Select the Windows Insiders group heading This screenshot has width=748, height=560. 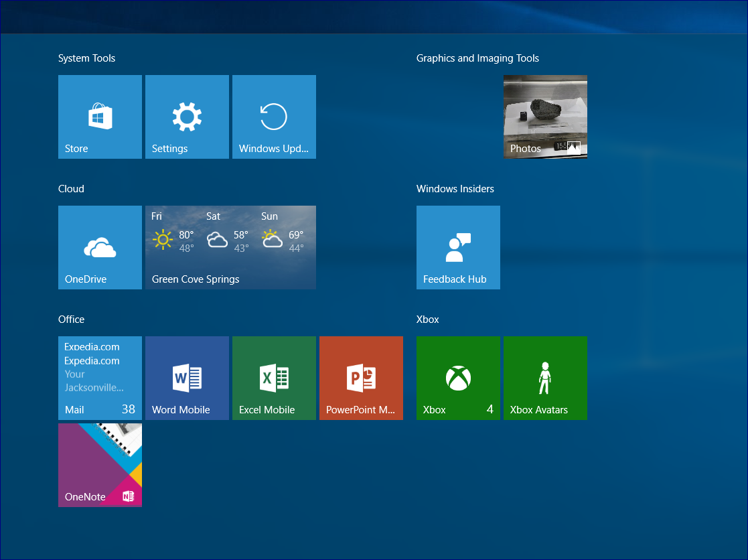pos(455,189)
